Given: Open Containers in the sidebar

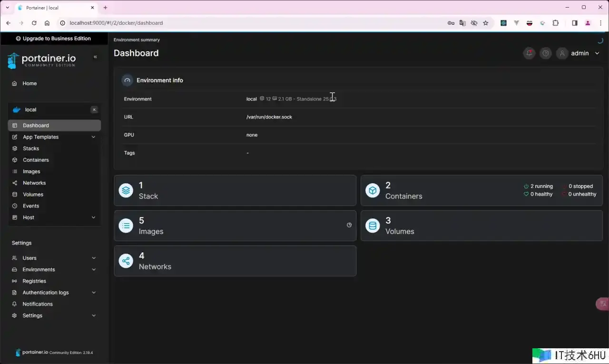Looking at the screenshot, I should [x=36, y=160].
